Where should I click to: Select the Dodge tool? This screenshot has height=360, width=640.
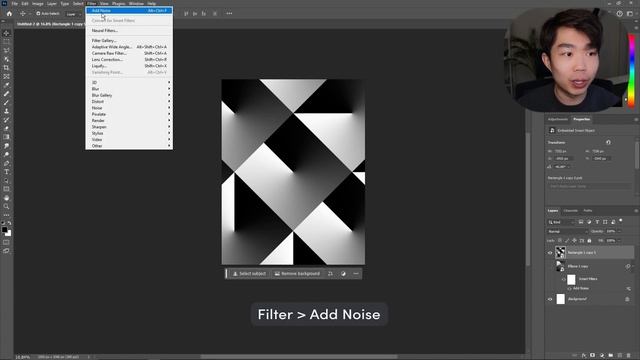(6, 154)
